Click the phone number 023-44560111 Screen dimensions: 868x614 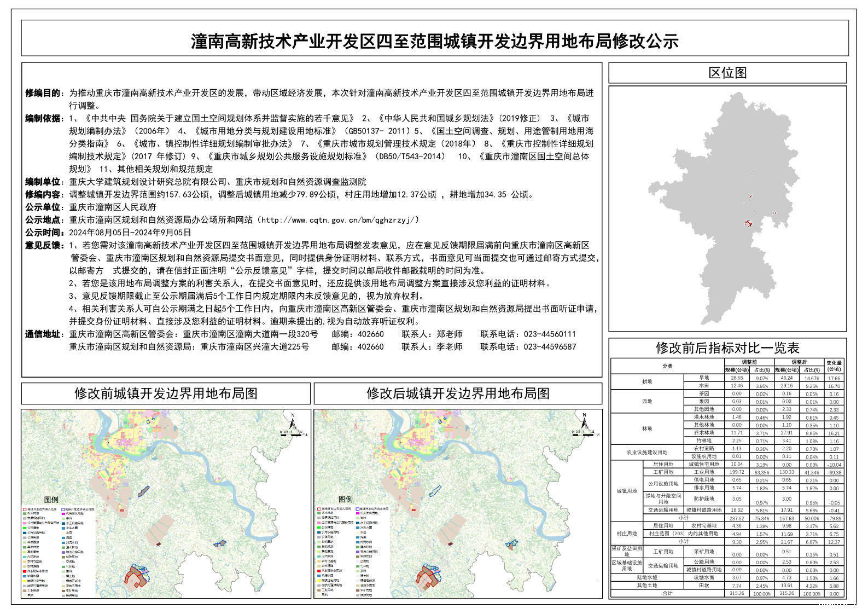pyautogui.click(x=549, y=334)
